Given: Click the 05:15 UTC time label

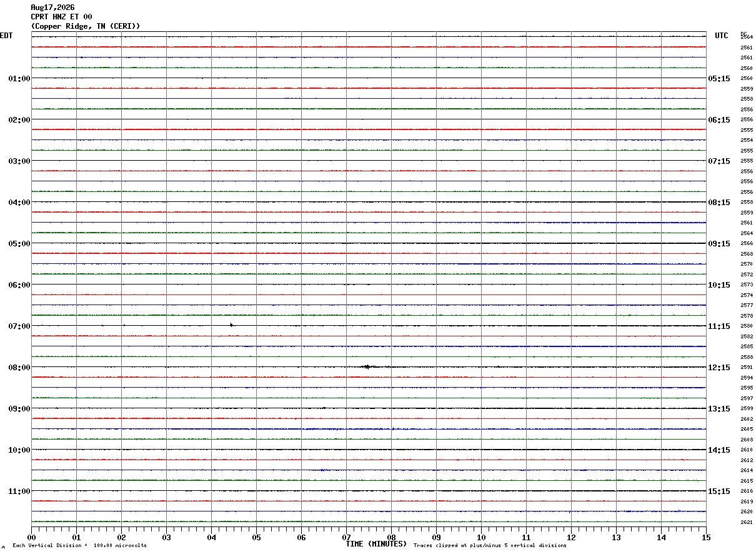Looking at the screenshot, I should (x=719, y=79).
